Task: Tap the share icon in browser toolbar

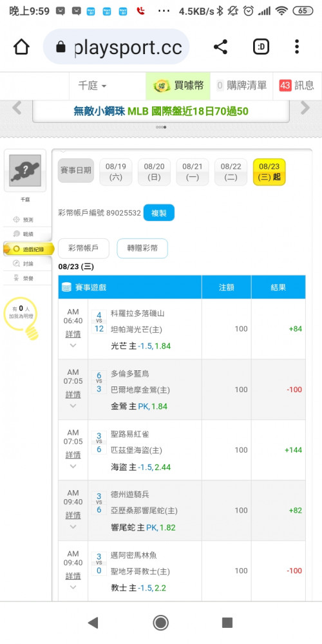Action: click(x=220, y=47)
